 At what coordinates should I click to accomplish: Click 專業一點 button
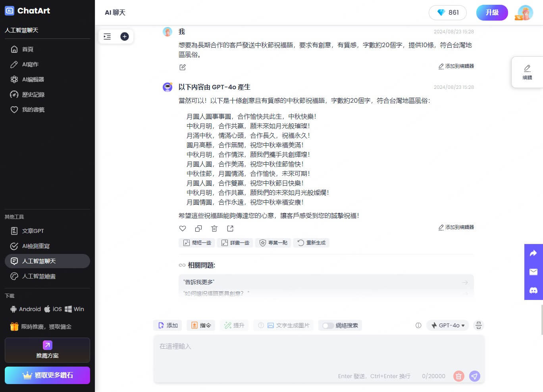pos(273,243)
